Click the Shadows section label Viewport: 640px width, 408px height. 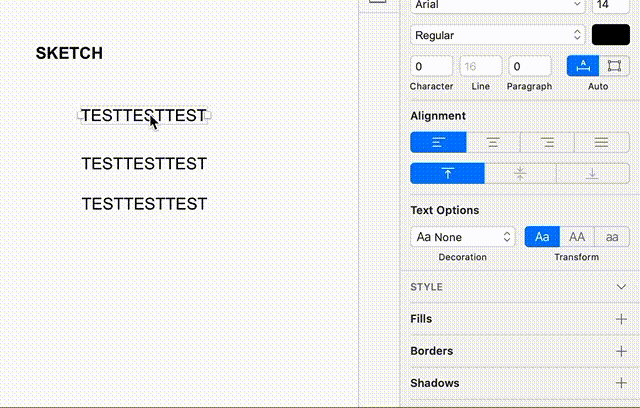[x=435, y=383]
